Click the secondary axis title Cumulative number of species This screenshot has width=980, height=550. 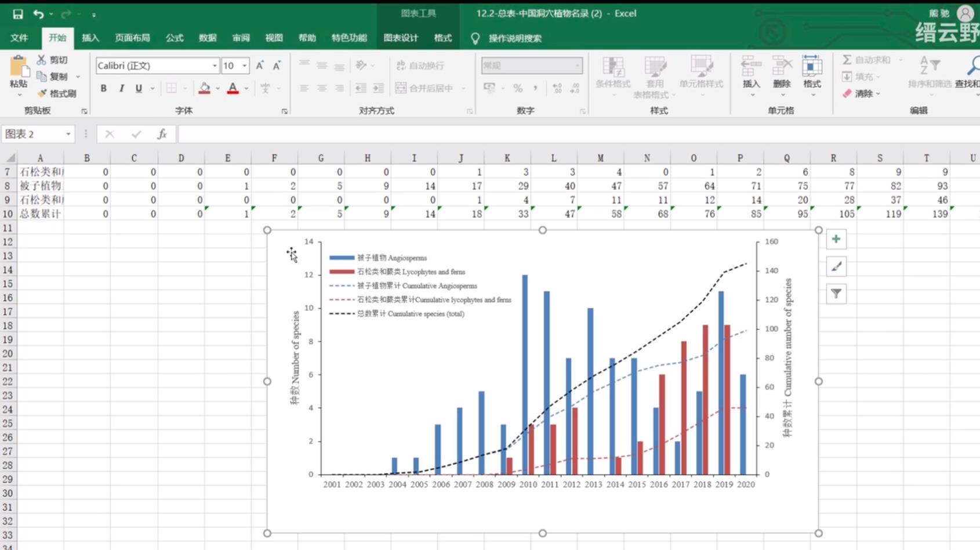click(x=787, y=358)
